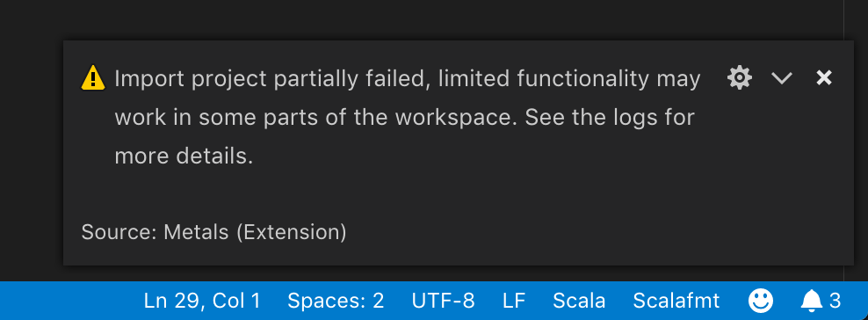Dismiss the Metals import warning notification
868x320 pixels.
[x=824, y=78]
